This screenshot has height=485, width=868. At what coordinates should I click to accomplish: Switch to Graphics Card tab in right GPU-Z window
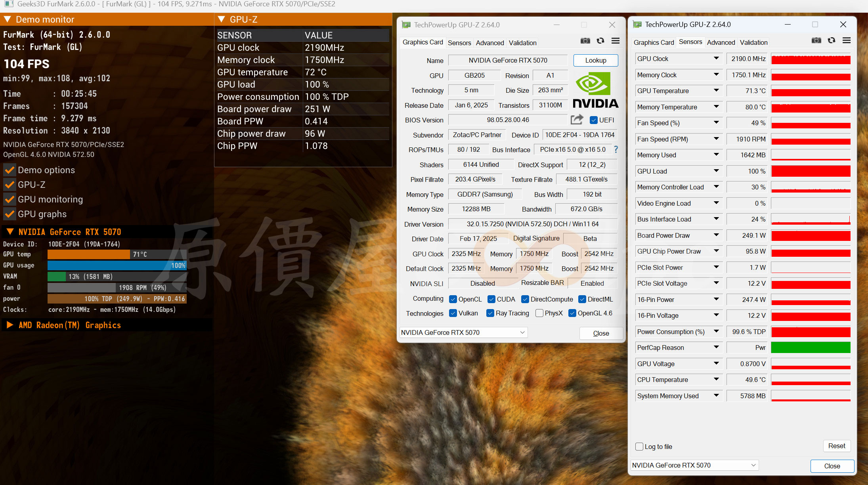coord(654,42)
